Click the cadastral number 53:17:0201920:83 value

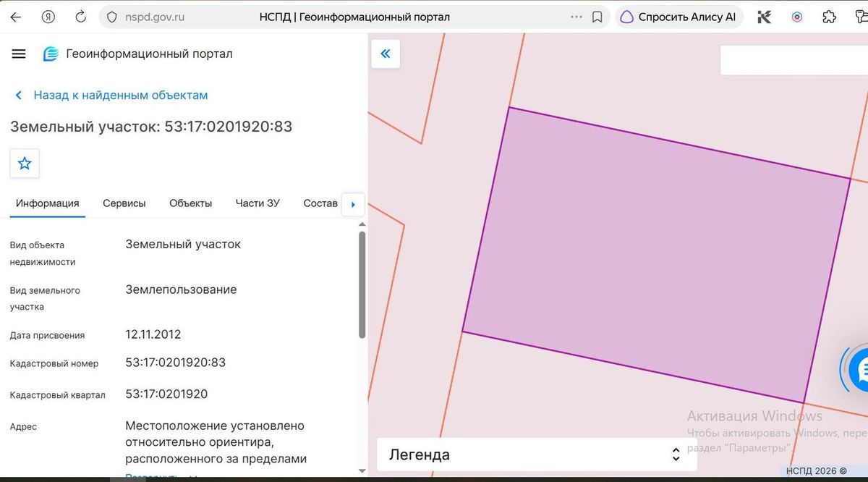pos(176,362)
